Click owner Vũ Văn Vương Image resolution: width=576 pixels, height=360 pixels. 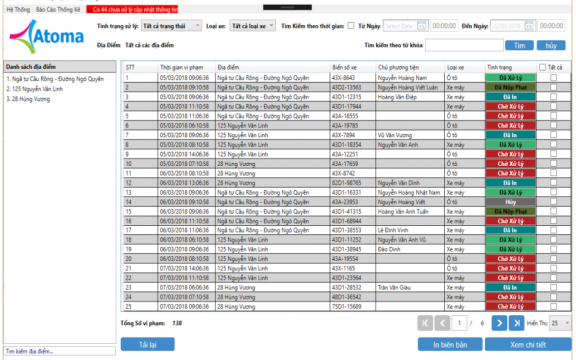tap(395, 135)
